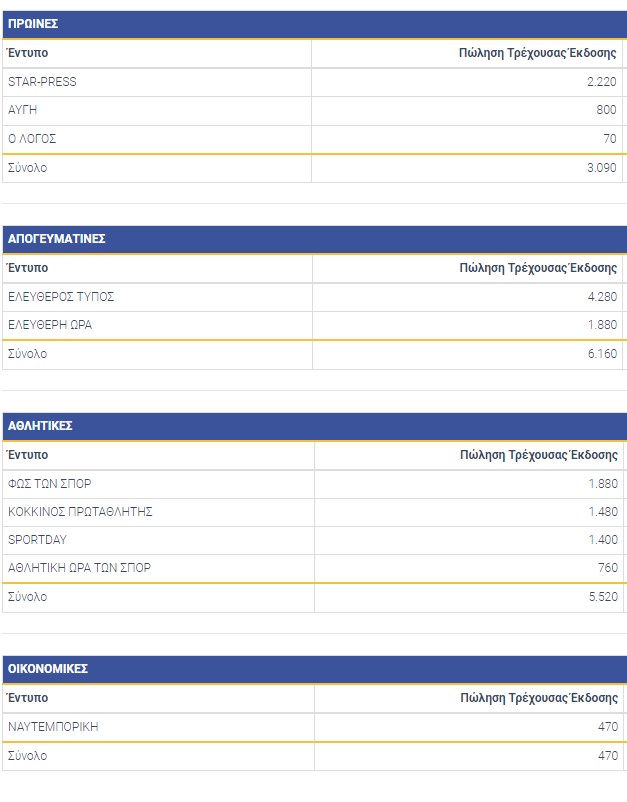The width and height of the screenshot is (627, 802).
Task: Click the SPORTDAY newspaper name
Action: pos(38,540)
